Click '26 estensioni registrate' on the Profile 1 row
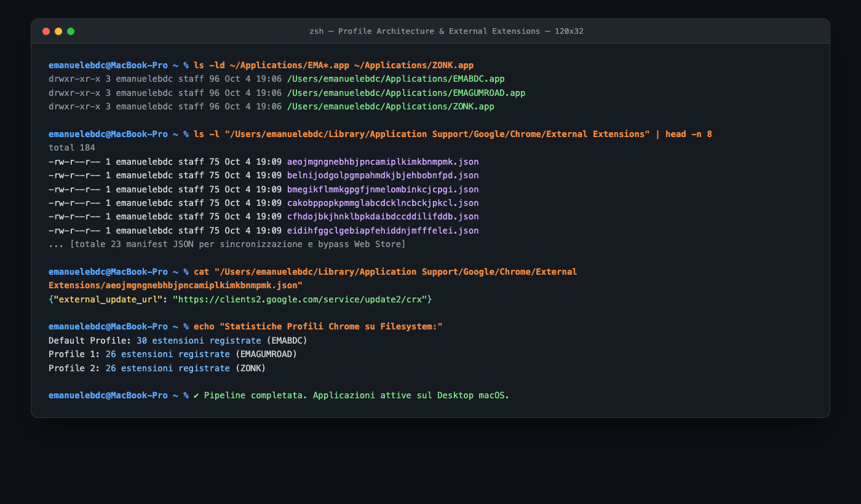 [x=167, y=354]
